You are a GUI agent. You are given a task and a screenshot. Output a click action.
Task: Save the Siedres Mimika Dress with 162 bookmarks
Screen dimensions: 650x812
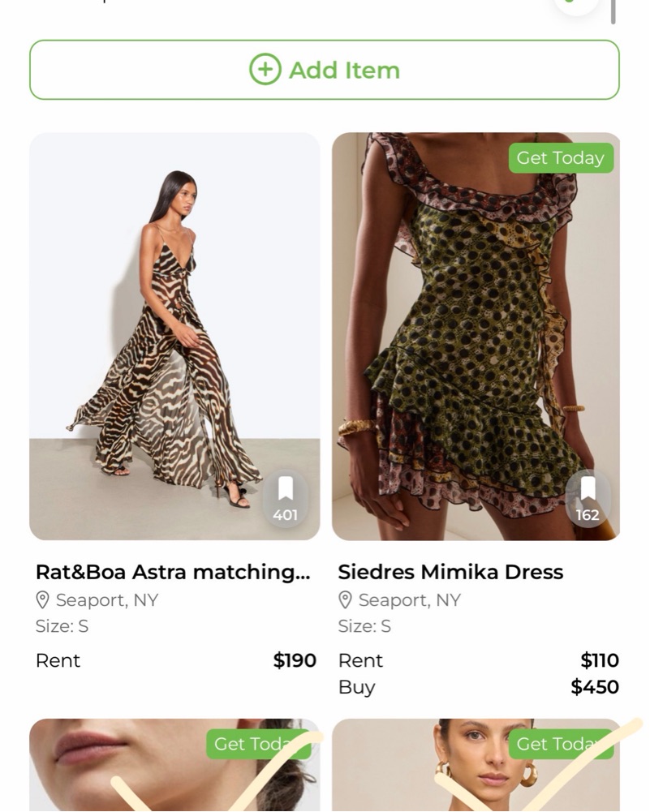(x=588, y=498)
